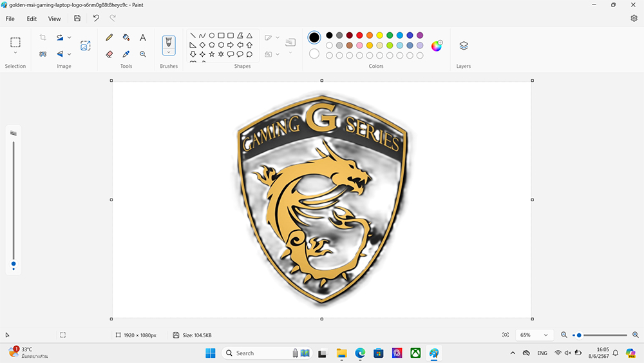The height and width of the screenshot is (363, 644).
Task: Click the Windows taskbar Search box
Action: click(x=254, y=353)
